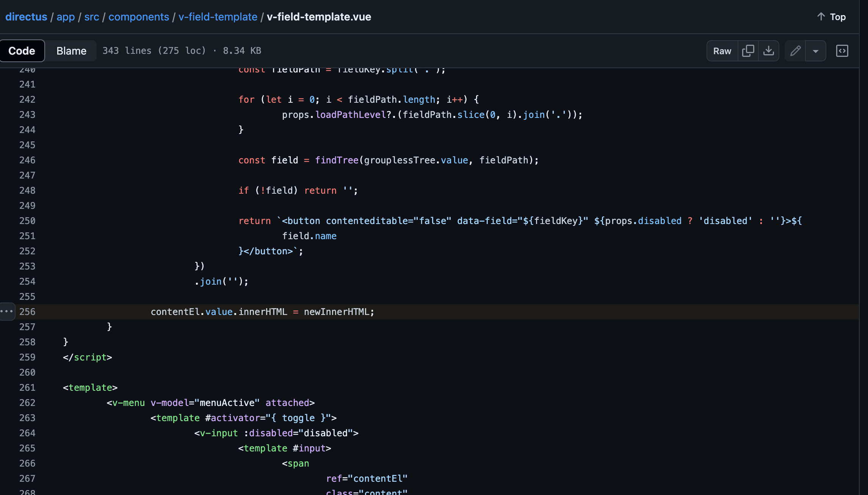The image size is (868, 495).
Task: Open app folder breadcrumb
Action: click(66, 17)
